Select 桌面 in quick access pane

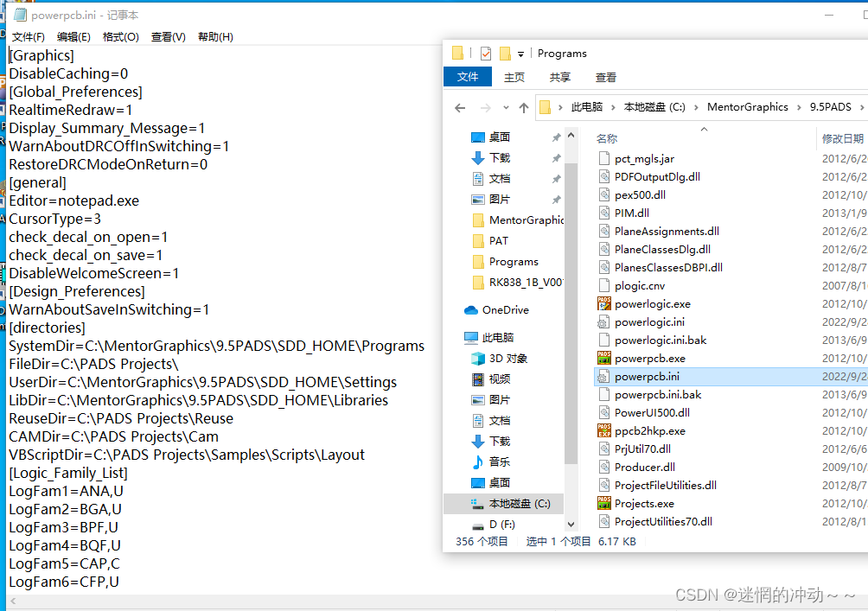500,137
